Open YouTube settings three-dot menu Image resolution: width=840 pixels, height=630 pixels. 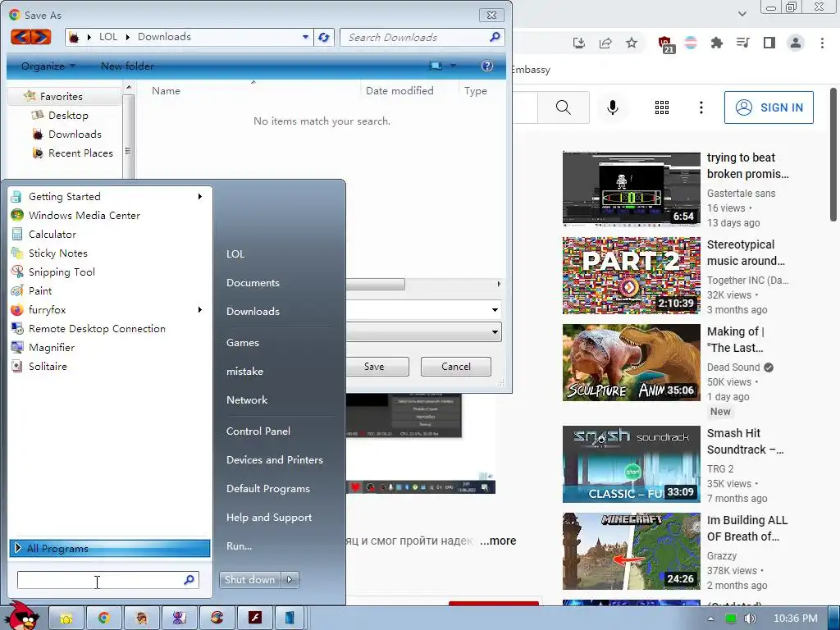[x=701, y=107]
